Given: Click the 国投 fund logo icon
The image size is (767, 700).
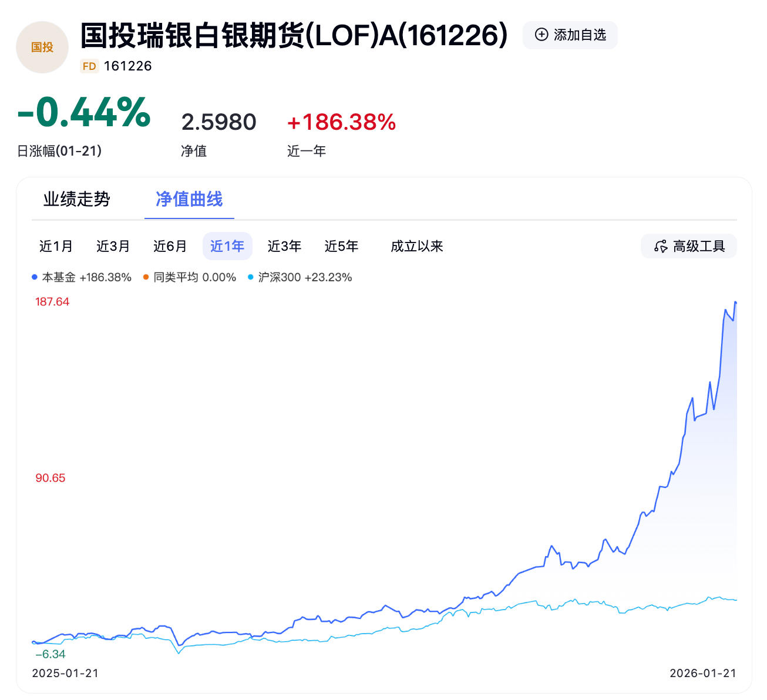Looking at the screenshot, I should coord(42,46).
